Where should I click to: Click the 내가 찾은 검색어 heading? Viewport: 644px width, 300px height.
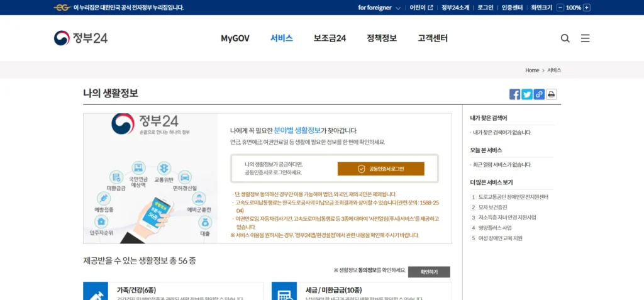(x=489, y=118)
